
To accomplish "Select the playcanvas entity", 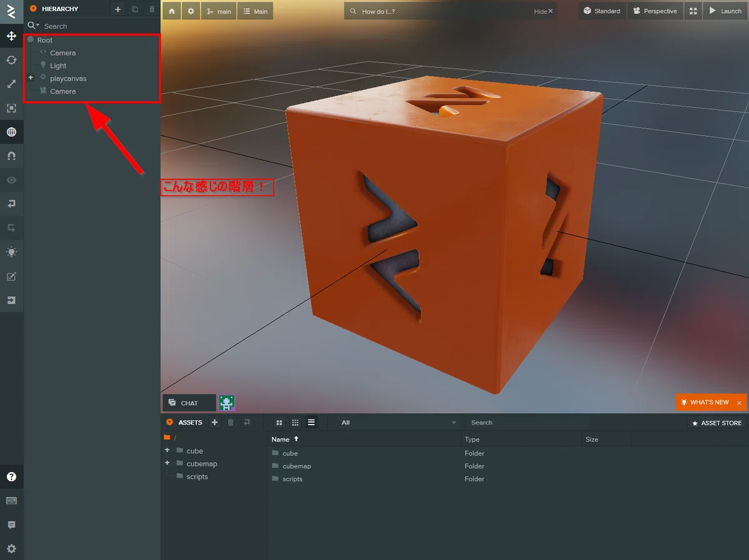I will (x=68, y=79).
